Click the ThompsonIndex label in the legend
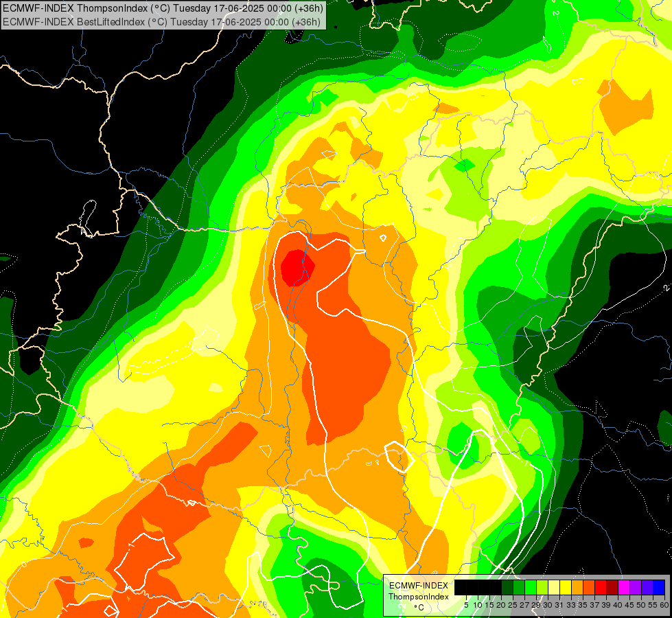The image size is (672, 618). tap(419, 597)
